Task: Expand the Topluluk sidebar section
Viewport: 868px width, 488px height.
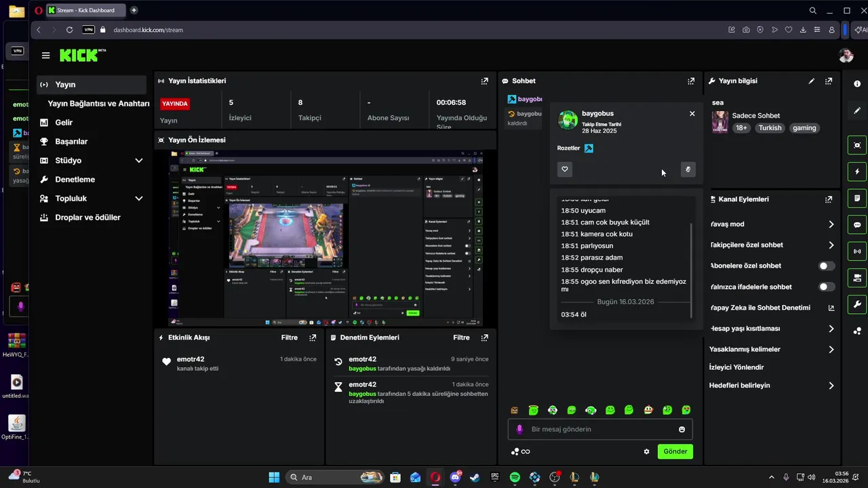Action: click(138, 199)
